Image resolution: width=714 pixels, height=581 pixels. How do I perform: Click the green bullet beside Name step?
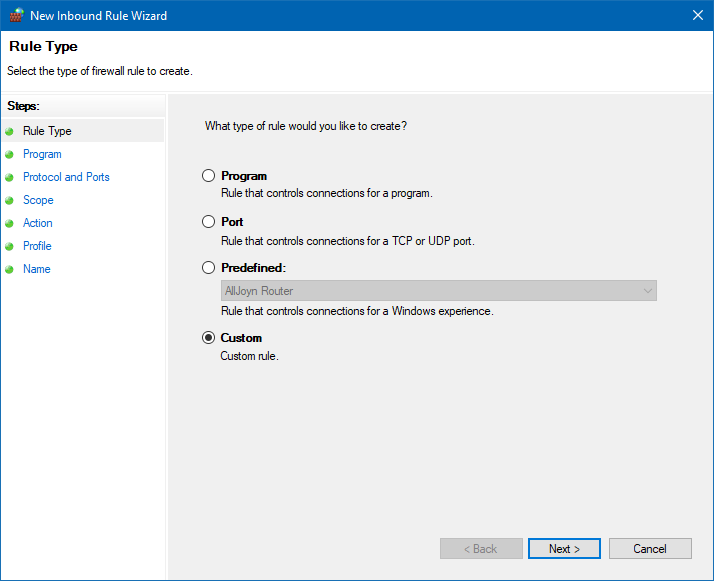[x=10, y=269]
